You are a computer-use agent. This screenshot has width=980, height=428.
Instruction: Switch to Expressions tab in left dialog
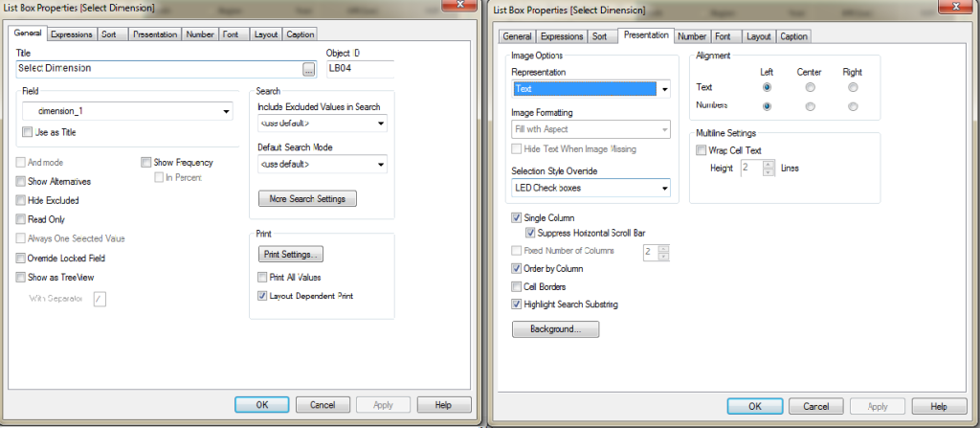(72, 34)
